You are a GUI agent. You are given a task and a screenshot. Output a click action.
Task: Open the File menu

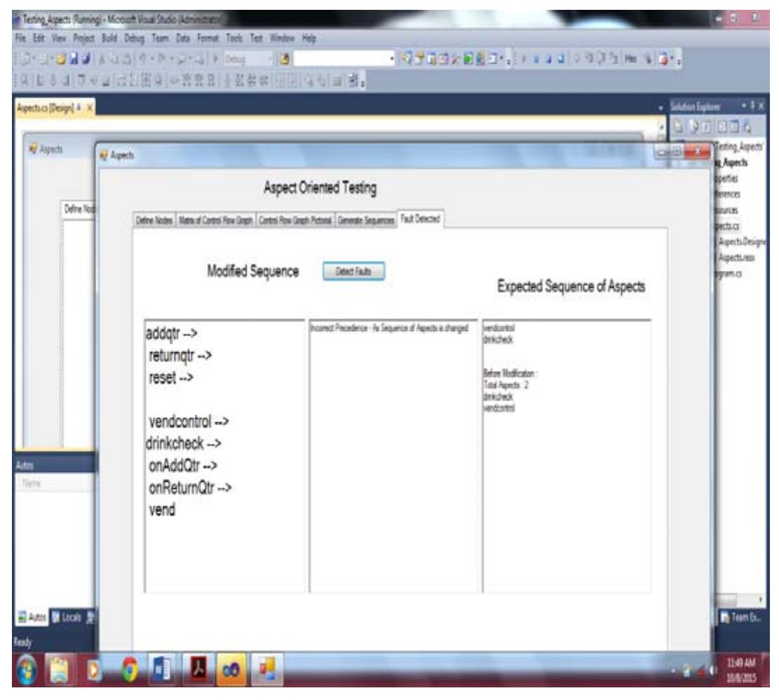[20, 39]
